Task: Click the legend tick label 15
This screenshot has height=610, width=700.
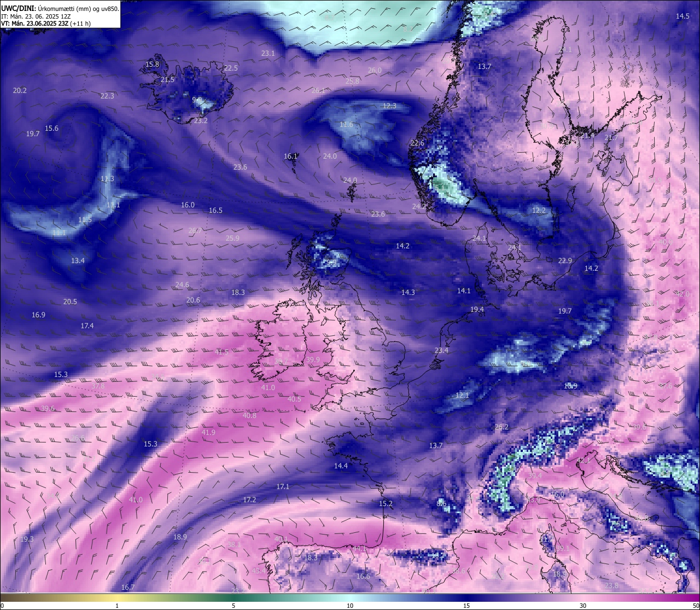Action: coord(466,606)
